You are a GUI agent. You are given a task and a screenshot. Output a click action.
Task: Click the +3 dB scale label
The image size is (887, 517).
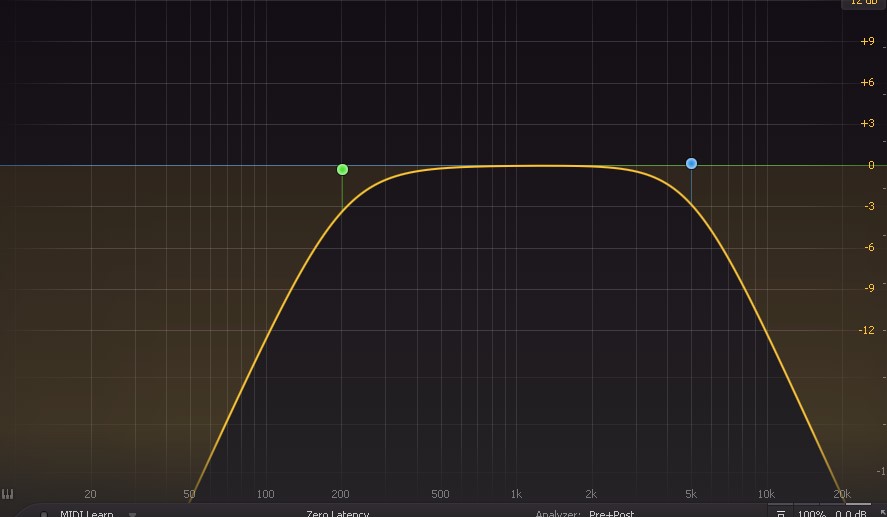pos(867,123)
